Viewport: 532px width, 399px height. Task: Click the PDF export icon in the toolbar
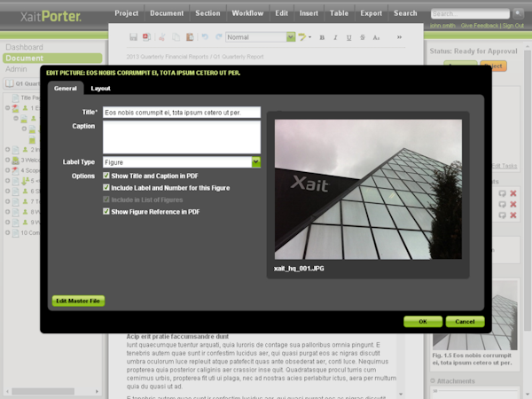point(146,37)
